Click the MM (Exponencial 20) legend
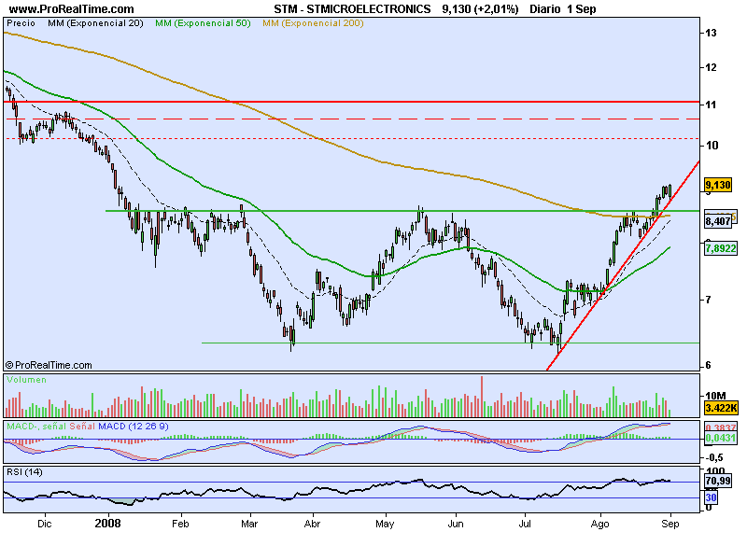The width and height of the screenshot is (747, 560). 95,22
